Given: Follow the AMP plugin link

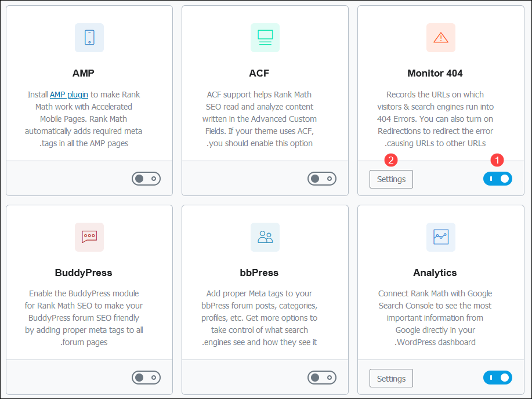Looking at the screenshot, I should click(69, 95).
